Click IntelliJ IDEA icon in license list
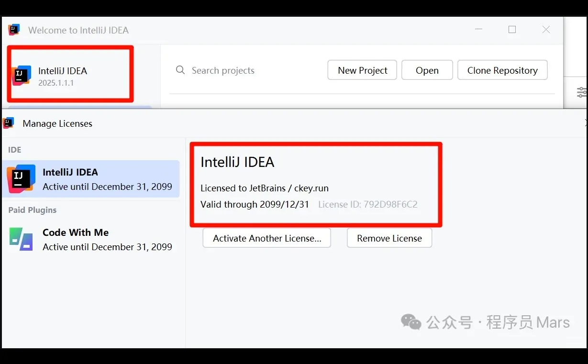 coord(21,178)
